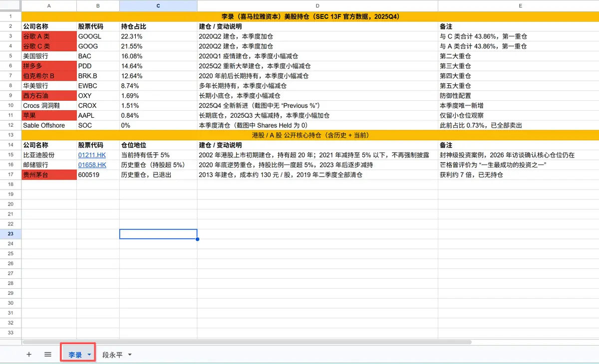Click cell 谷歌 A 类
Image resolution: width=599 pixels, height=364 pixels.
49,36
